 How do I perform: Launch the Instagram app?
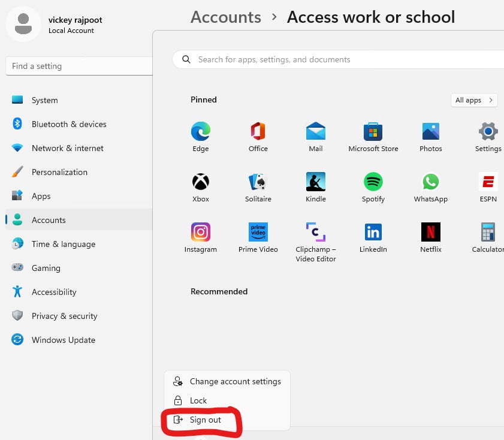pyautogui.click(x=201, y=232)
